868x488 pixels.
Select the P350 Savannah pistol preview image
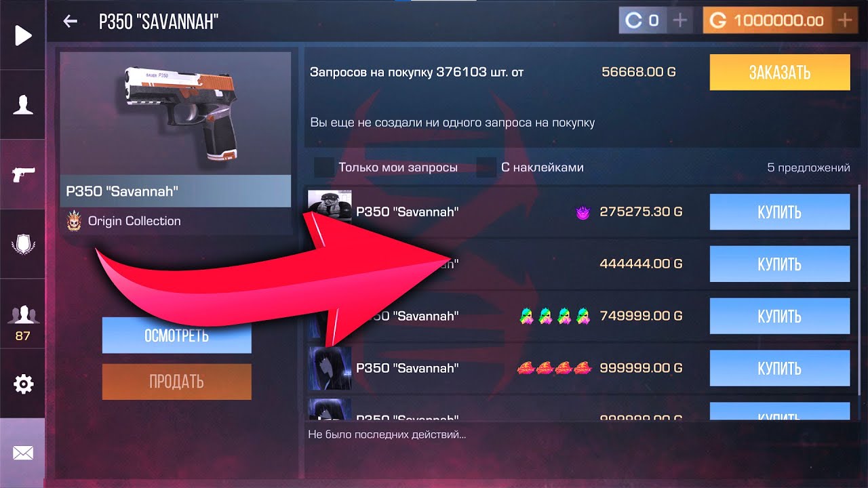[x=176, y=113]
